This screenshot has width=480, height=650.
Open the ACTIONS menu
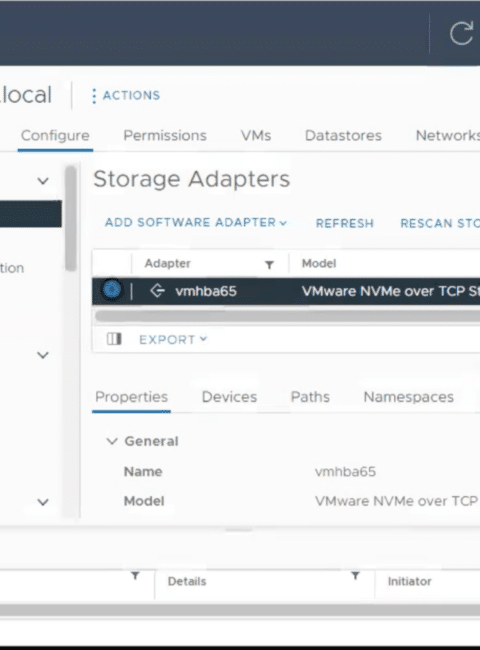click(126, 95)
